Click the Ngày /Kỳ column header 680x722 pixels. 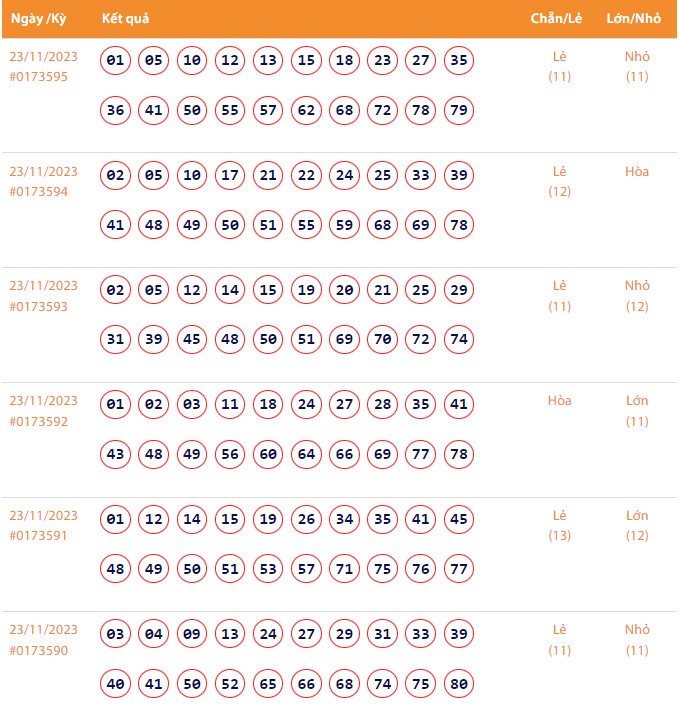coord(39,19)
